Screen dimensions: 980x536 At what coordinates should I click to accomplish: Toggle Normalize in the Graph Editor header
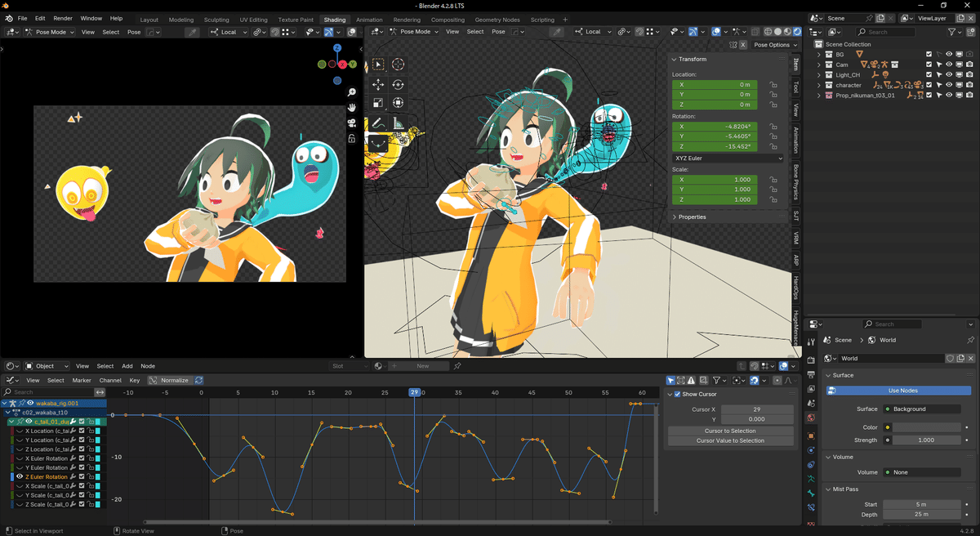tap(171, 379)
